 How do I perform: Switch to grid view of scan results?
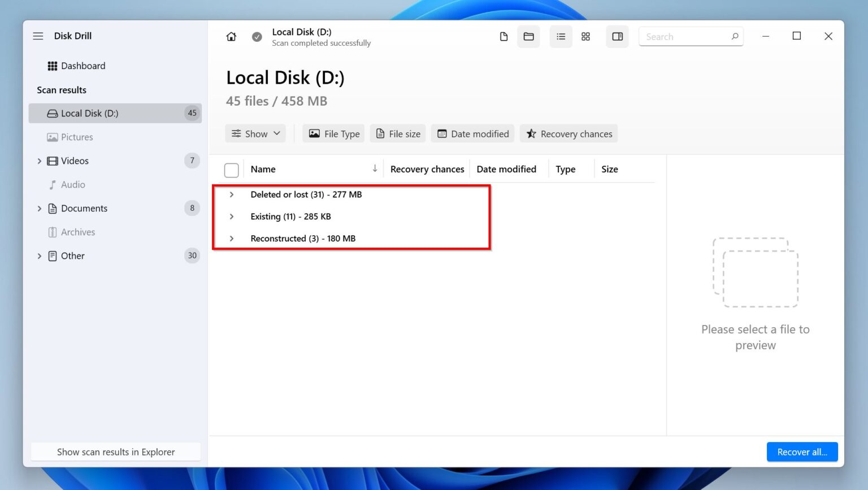point(586,36)
